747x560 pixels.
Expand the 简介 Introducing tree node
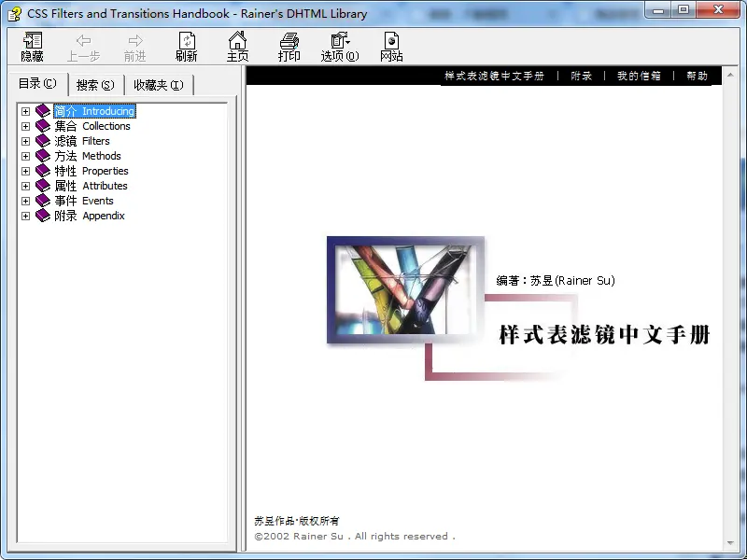click(x=26, y=111)
